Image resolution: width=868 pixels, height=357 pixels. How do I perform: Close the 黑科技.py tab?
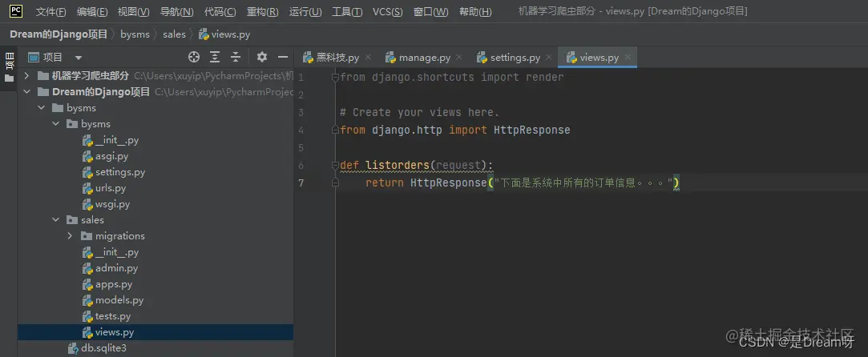pos(368,58)
